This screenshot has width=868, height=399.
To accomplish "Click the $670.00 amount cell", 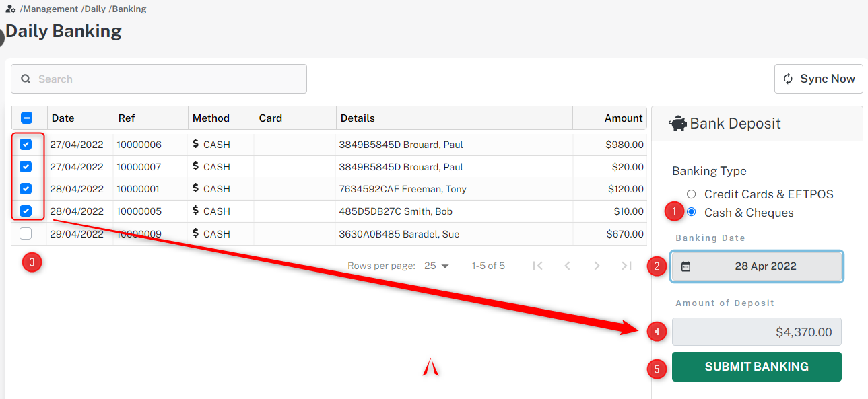I will (x=624, y=234).
